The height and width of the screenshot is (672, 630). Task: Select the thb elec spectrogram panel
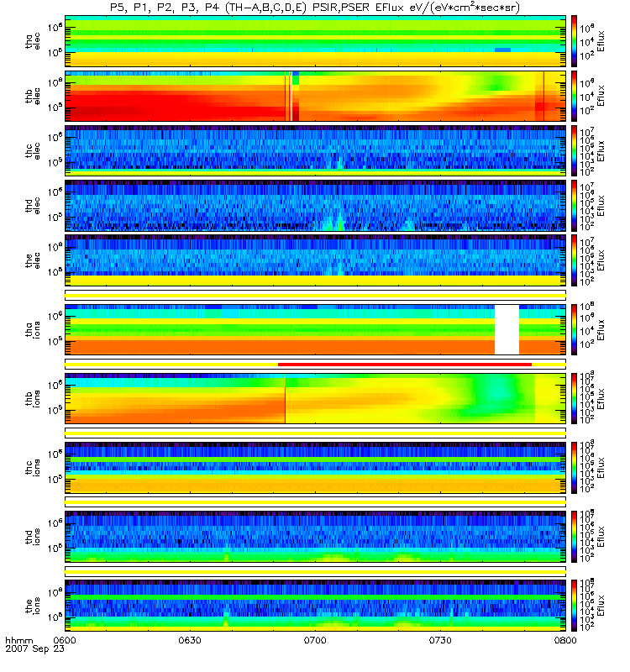315,96
